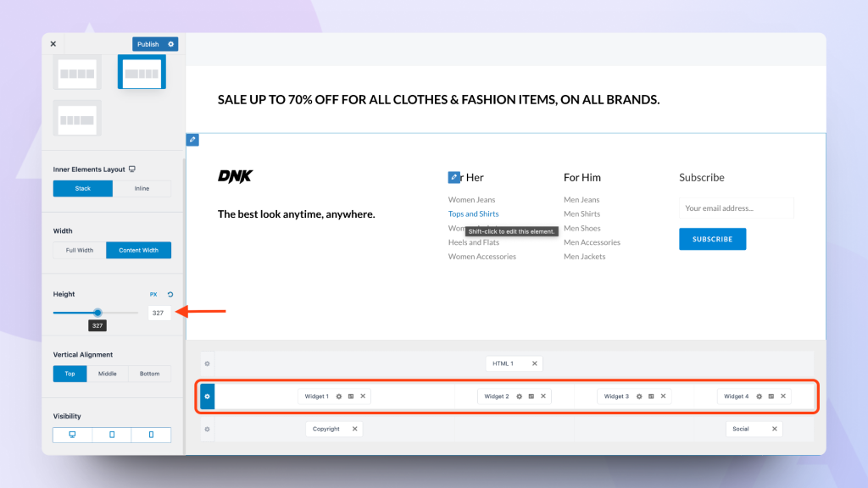The image size is (868, 488).
Task: Remove the Social element
Action: [775, 429]
